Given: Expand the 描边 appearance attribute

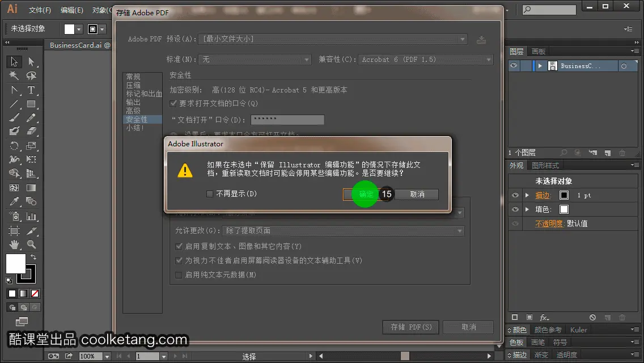Looking at the screenshot, I should click(x=527, y=195).
